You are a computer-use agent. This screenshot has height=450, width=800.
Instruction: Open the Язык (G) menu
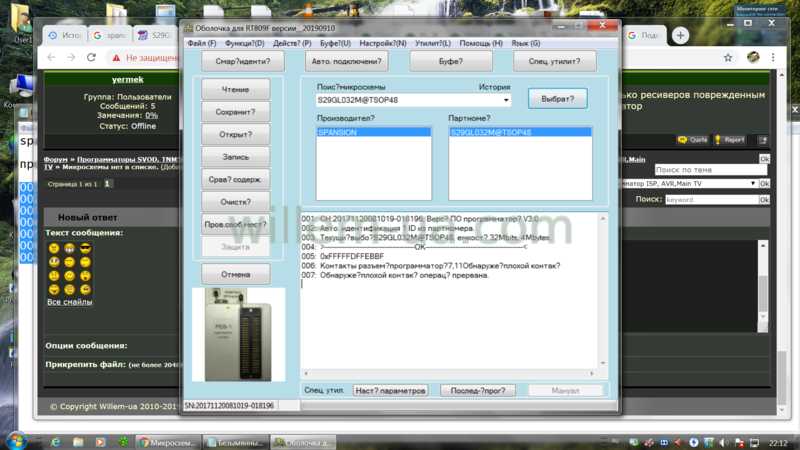coord(526,43)
